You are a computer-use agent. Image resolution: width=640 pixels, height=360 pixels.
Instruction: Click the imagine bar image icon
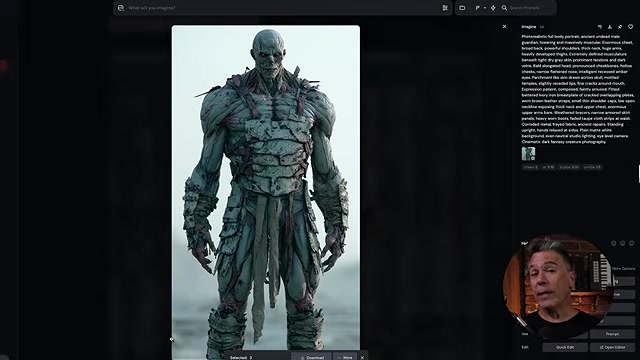[x=120, y=8]
